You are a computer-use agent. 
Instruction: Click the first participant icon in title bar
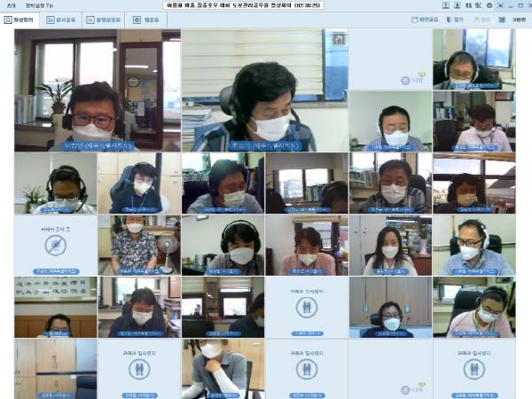click(x=445, y=5)
